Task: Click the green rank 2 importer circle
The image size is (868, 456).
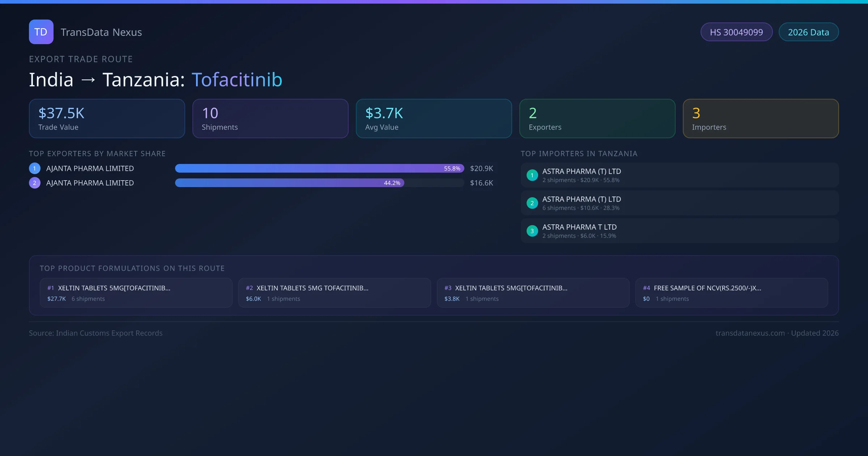Action: [x=532, y=203]
